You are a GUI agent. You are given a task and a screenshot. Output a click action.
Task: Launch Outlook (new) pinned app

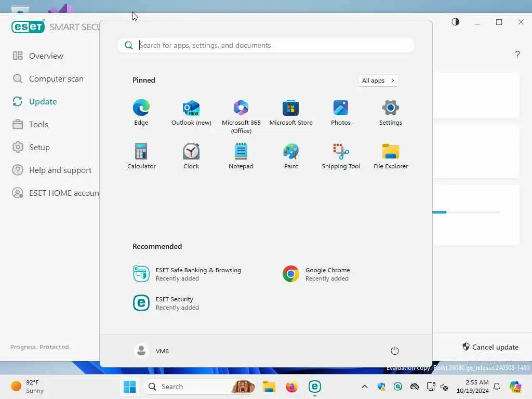coord(191,113)
